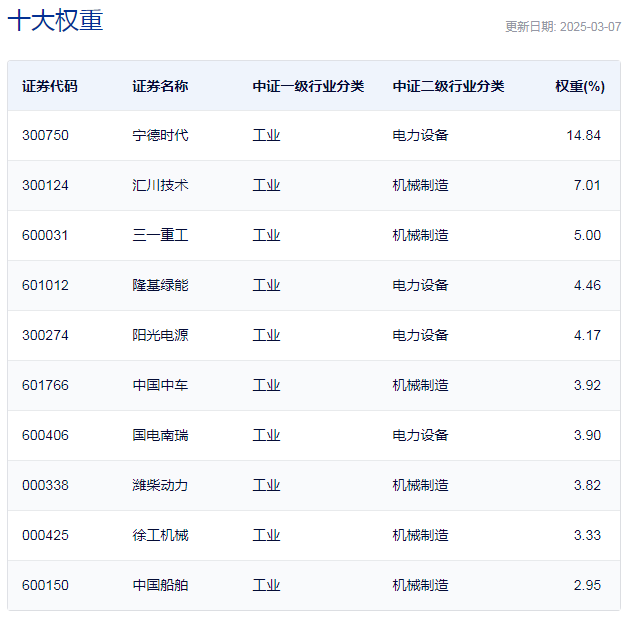Select security code 600406
This screenshot has width=627, height=617.
(45, 435)
